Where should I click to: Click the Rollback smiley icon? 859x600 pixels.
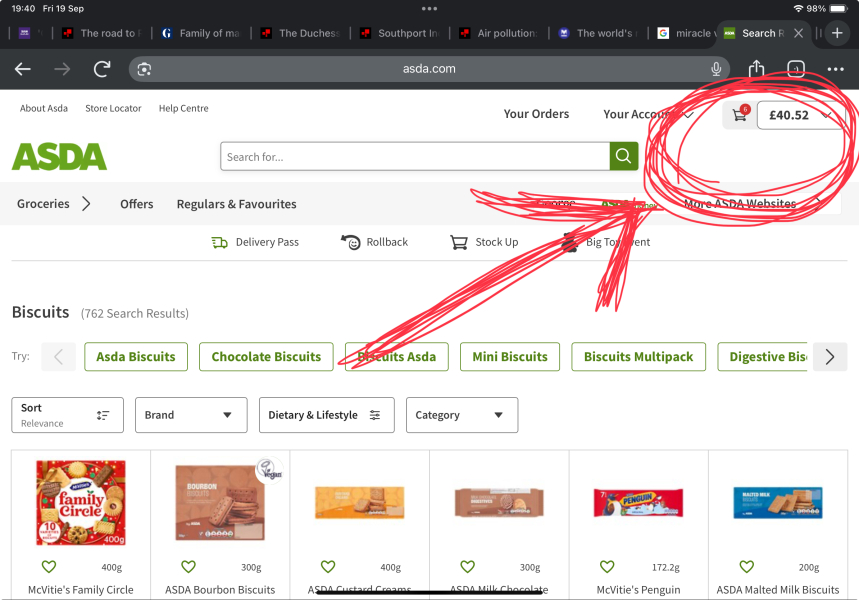tap(351, 242)
